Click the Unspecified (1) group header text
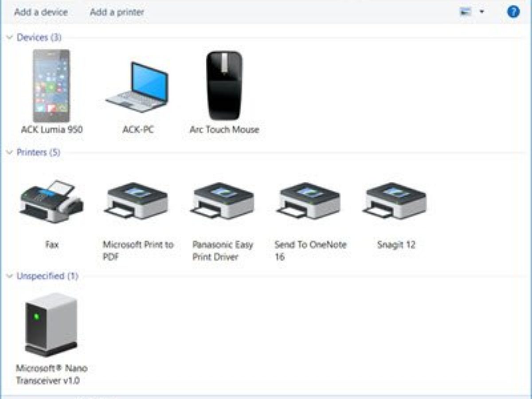Viewport: 532px width, 399px height. point(47,276)
